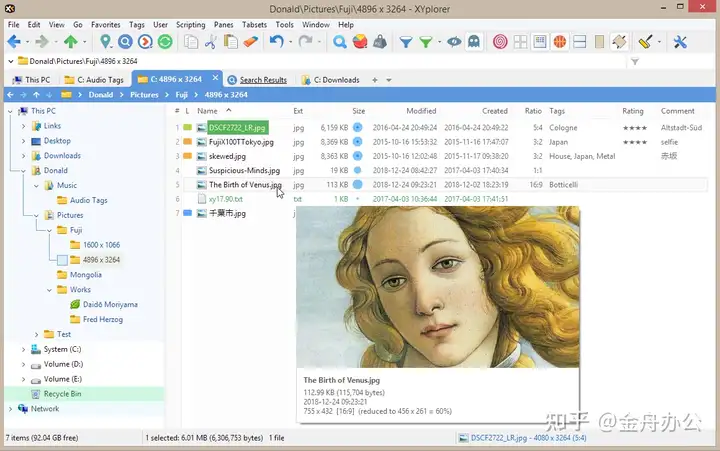720x451 pixels.
Task: Click the blue Undo arrow icon
Action: click(x=276, y=42)
